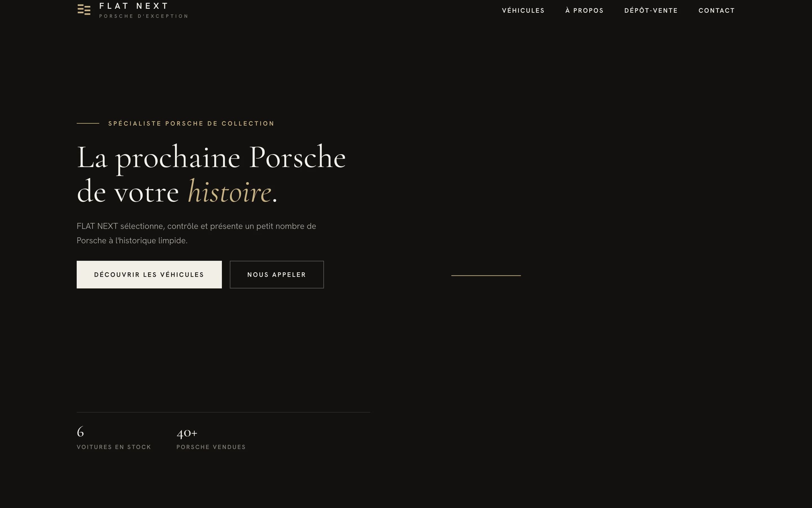The height and width of the screenshot is (508, 812).
Task: Click the Voitures en stock label
Action: pos(114,447)
